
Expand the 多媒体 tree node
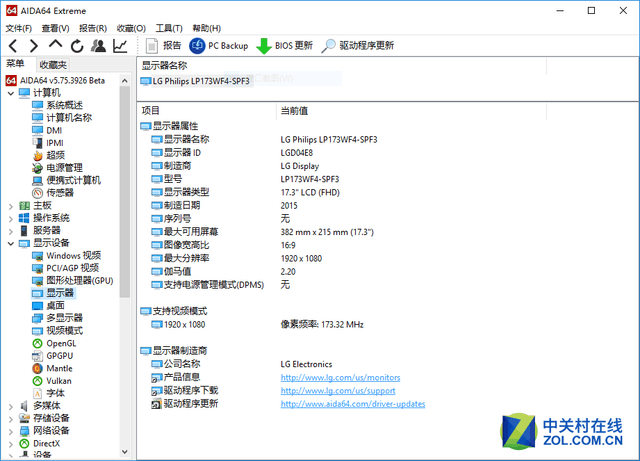click(x=11, y=407)
